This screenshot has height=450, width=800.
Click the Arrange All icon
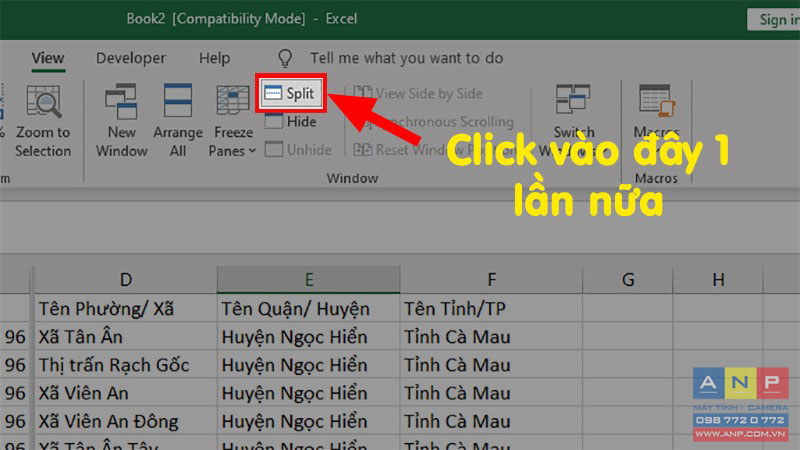point(178,101)
